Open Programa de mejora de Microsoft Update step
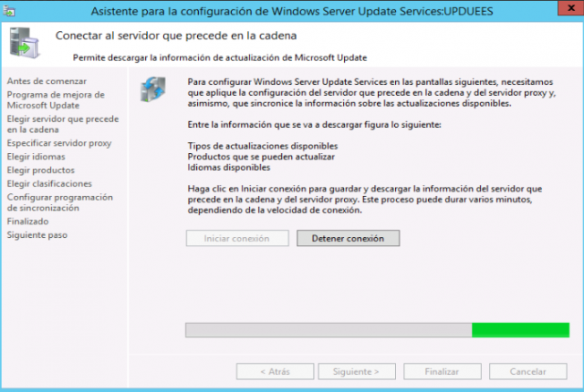Screen dimensions: 584x392 click(56, 100)
